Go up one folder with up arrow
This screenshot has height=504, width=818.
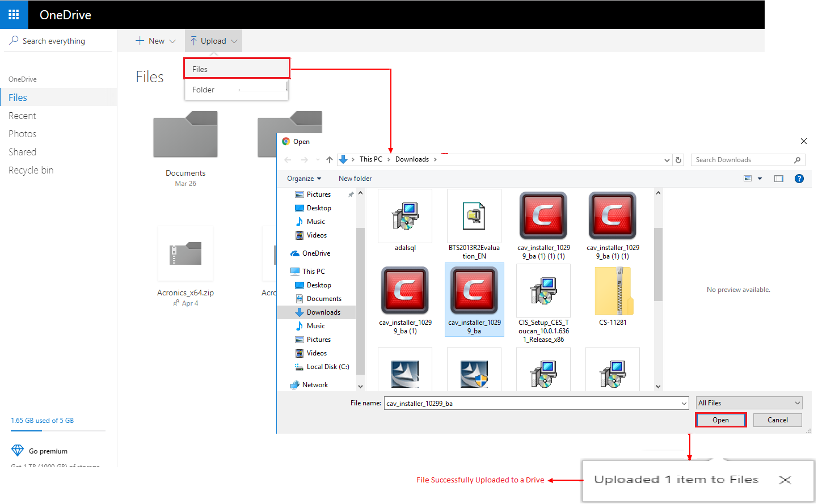pyautogui.click(x=330, y=160)
